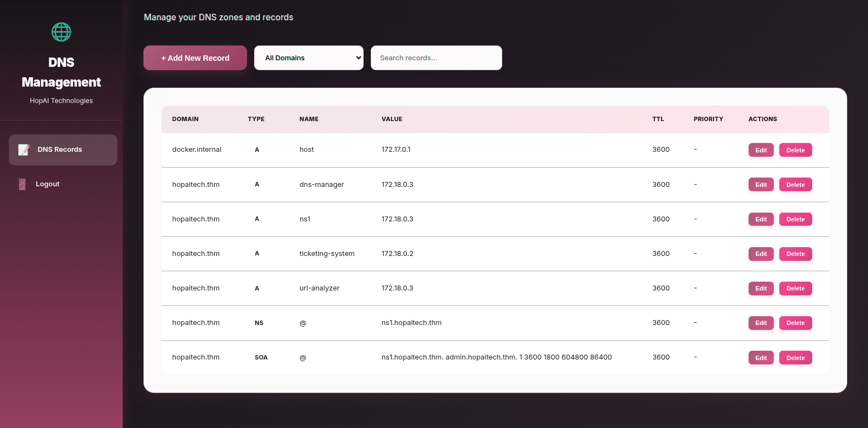
Task: Edit the SOA record
Action: point(761,358)
